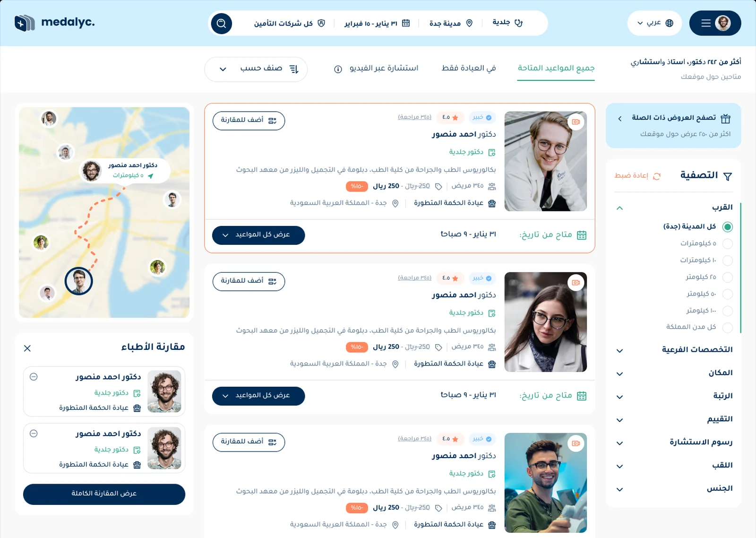The height and width of the screenshot is (538, 756).
Task: Click the خبير verified badge on first card
Action: tap(482, 117)
